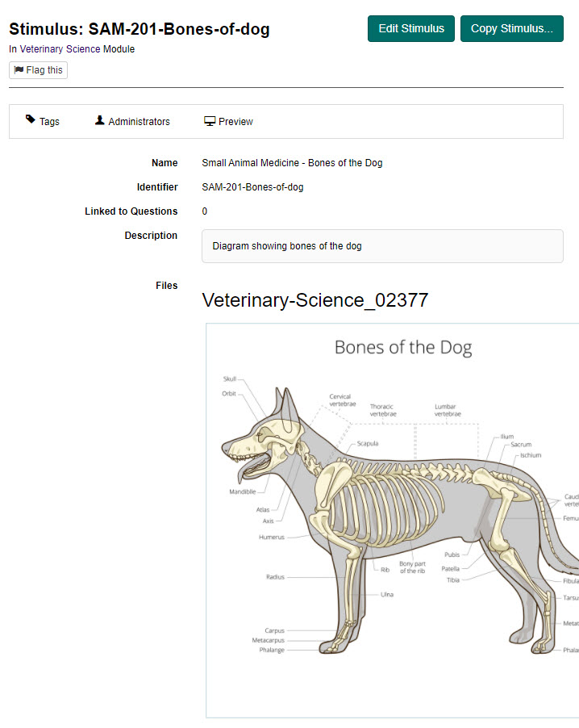Click the Scapula label in the diagram
579x728 pixels.
tap(368, 443)
